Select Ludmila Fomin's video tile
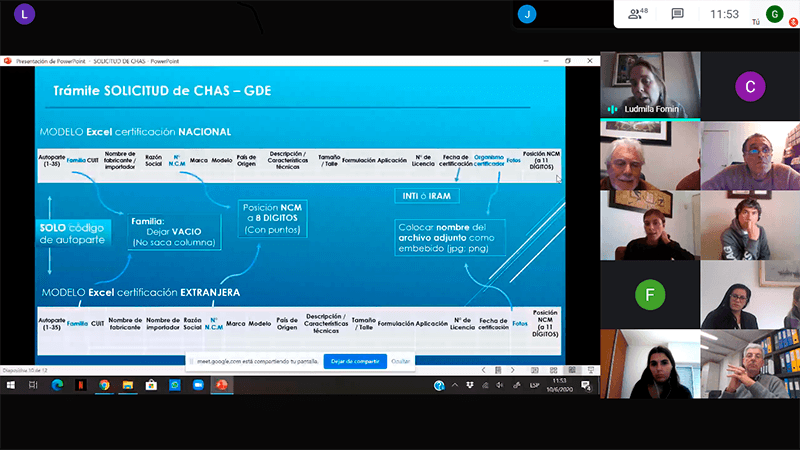This screenshot has width=800, height=450. point(650,86)
